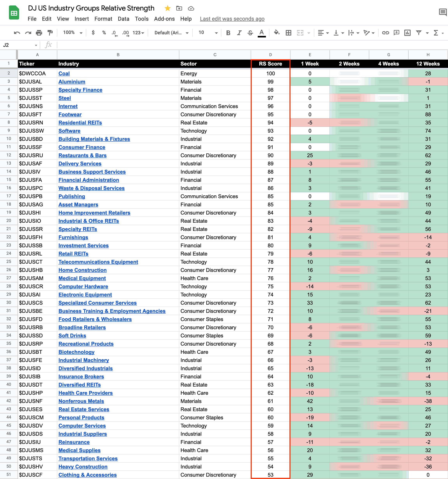Viewport: 448px width, 479px height.
Task: Open the Data menu
Action: click(x=124, y=19)
